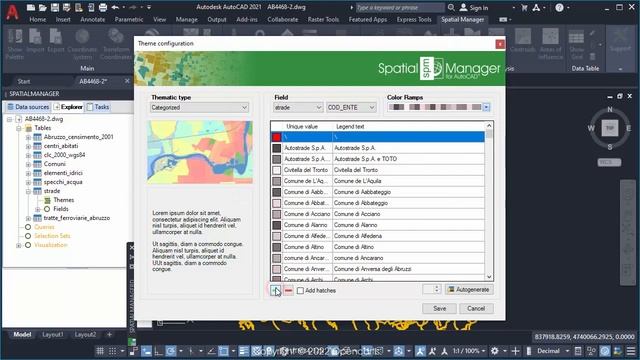The height and width of the screenshot is (360, 640).
Task: Click the Autogenerate button
Action: pos(469,289)
